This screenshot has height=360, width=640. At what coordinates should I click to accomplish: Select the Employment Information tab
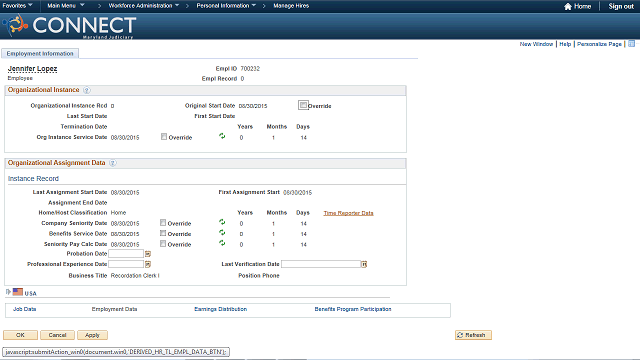click(40, 53)
